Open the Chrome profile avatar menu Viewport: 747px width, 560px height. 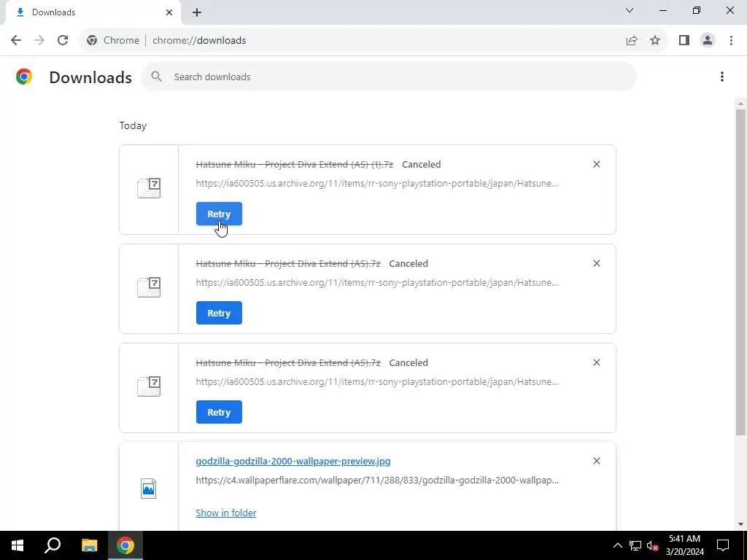708,41
